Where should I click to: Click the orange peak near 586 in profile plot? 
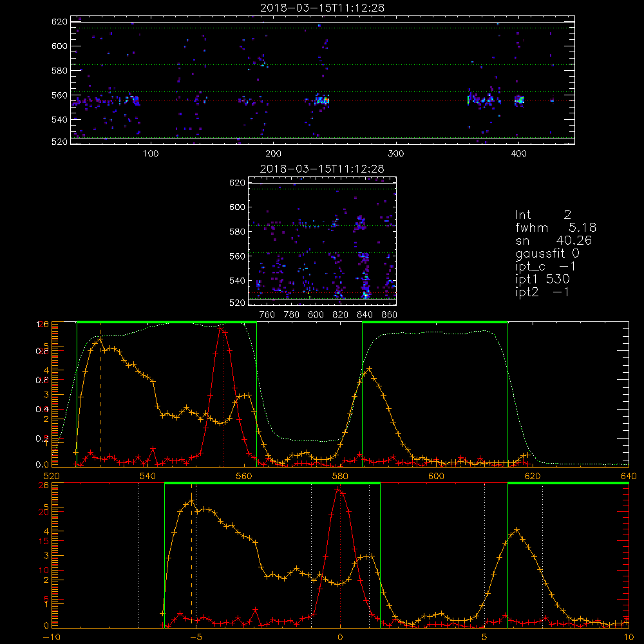pos(370,369)
